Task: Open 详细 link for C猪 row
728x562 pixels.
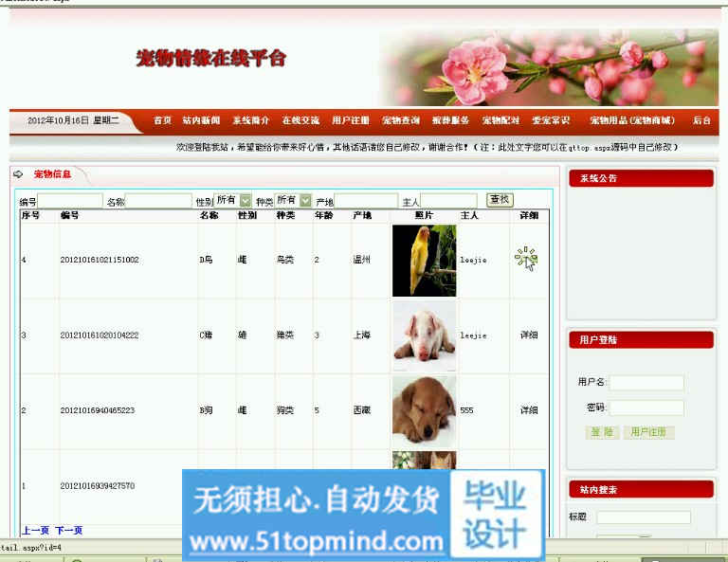Action: (529, 335)
